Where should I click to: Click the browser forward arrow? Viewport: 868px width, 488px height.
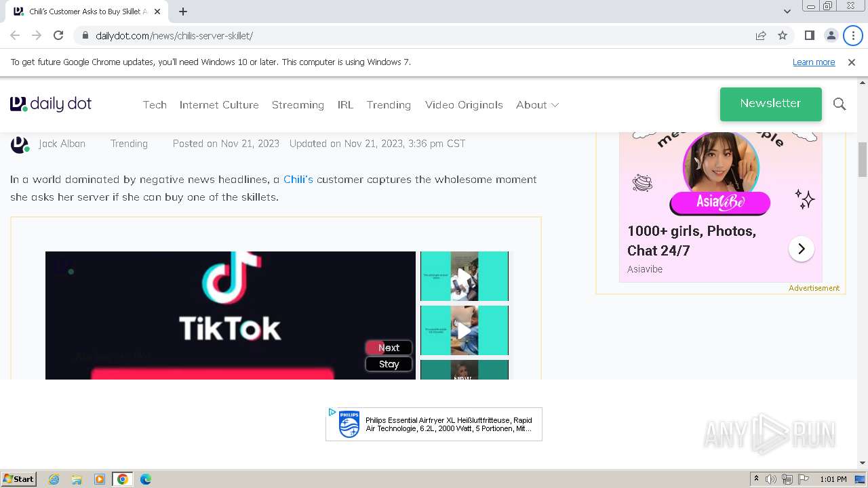(37, 35)
